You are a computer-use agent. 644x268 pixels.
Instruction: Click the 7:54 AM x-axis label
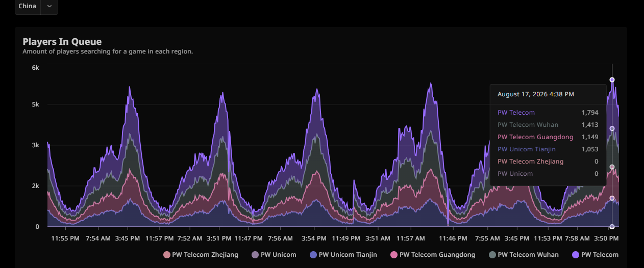(x=98, y=238)
